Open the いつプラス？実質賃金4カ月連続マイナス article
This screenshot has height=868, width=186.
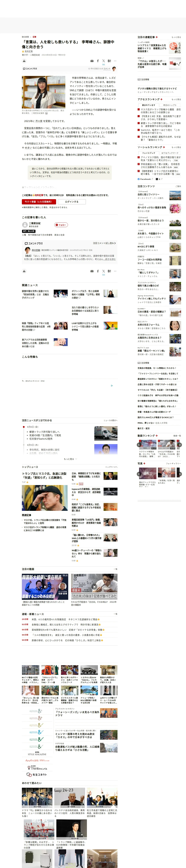[152, 48]
